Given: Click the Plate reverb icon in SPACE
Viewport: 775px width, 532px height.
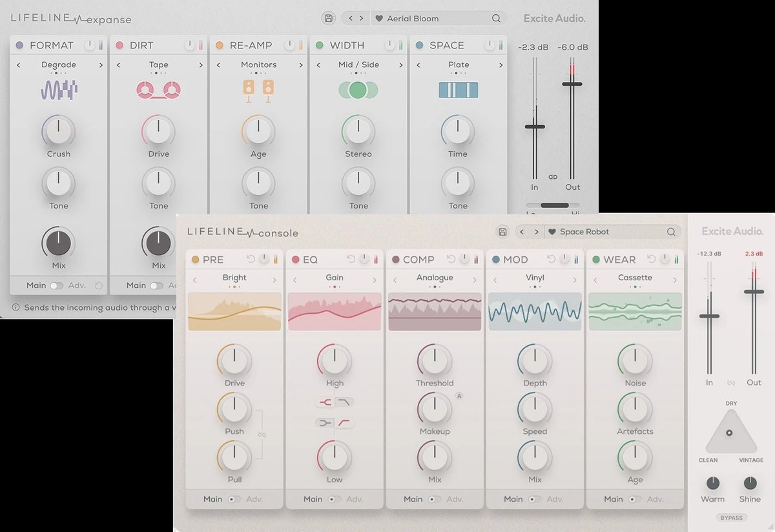Looking at the screenshot, I should point(458,90).
